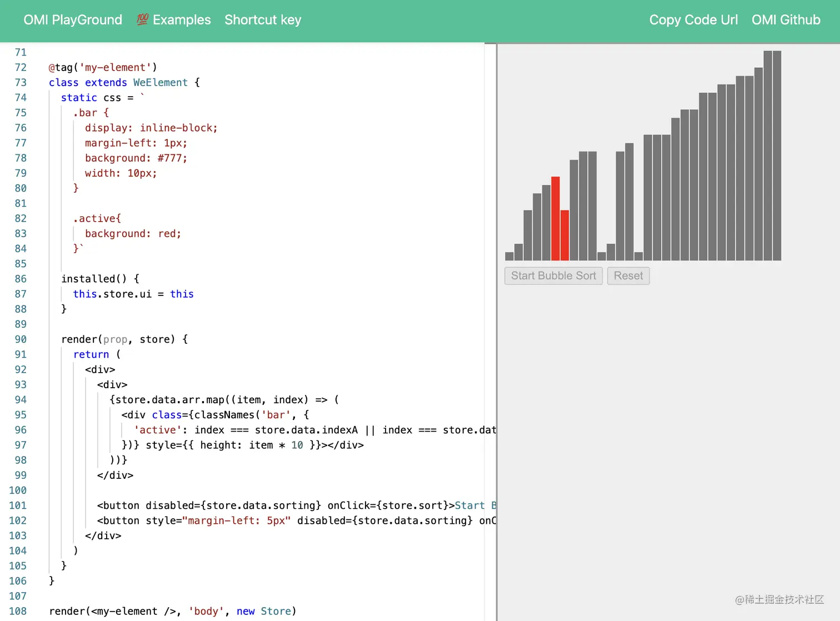The width and height of the screenshot is (840, 621).
Task: Click the Start Bubble Sort button
Action: [x=553, y=276]
